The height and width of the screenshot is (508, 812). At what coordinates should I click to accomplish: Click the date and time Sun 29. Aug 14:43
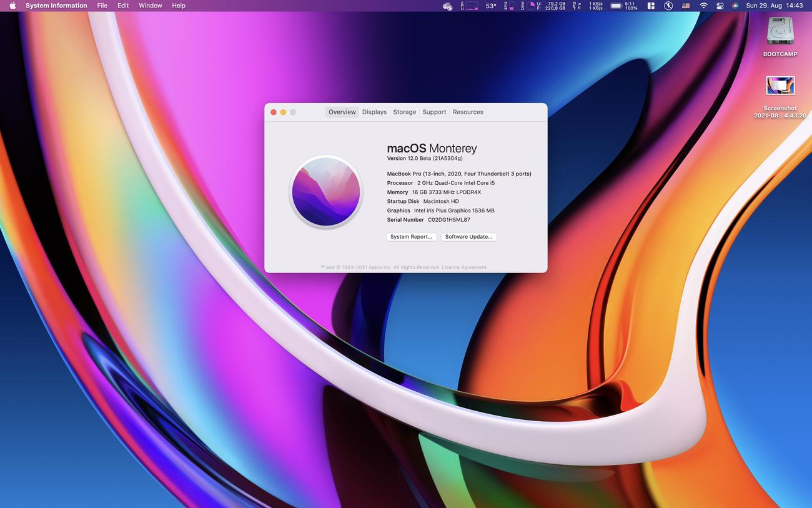(x=775, y=6)
